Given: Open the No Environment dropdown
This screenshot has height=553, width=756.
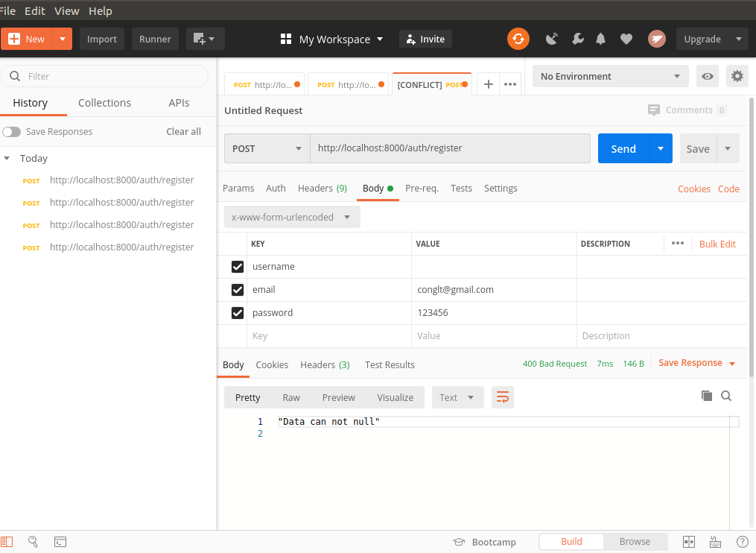Looking at the screenshot, I should [x=610, y=76].
